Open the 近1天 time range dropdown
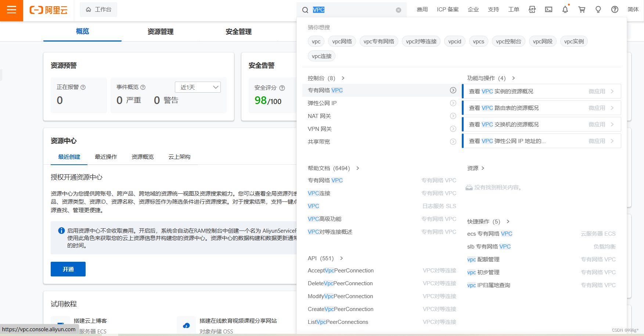 point(198,87)
